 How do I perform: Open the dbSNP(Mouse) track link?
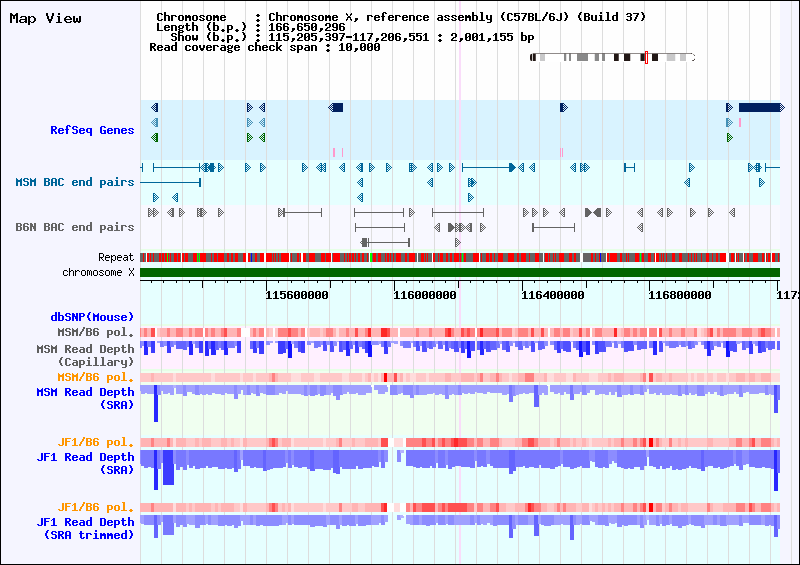pos(92,317)
